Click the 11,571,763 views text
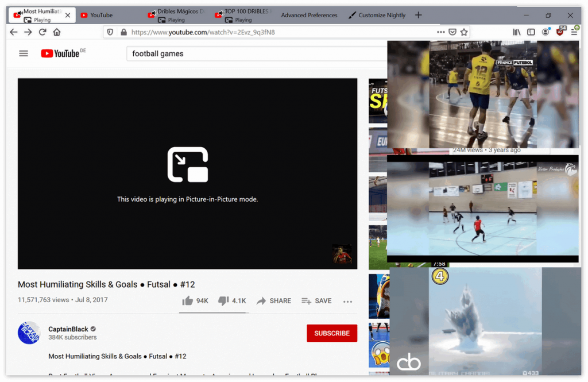Viewport: 588px width, 382px height. 44,300
